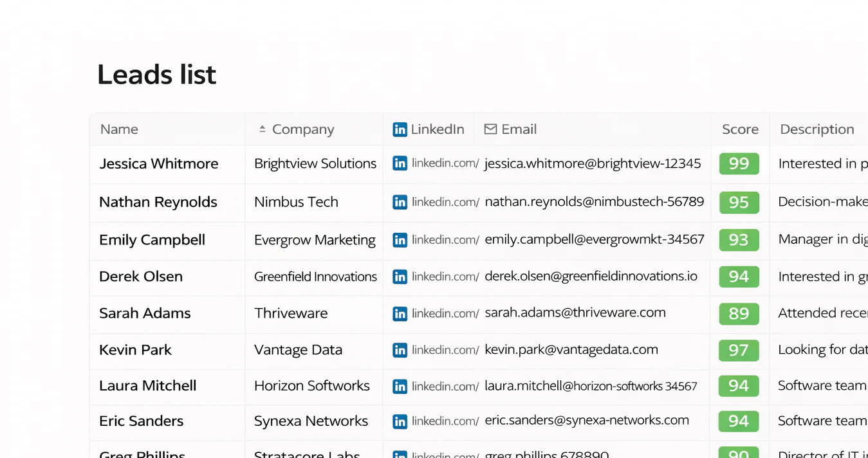This screenshot has width=868, height=458.
Task: Click LinkedIn icon in Jessica Whitmore's row
Action: coord(400,163)
